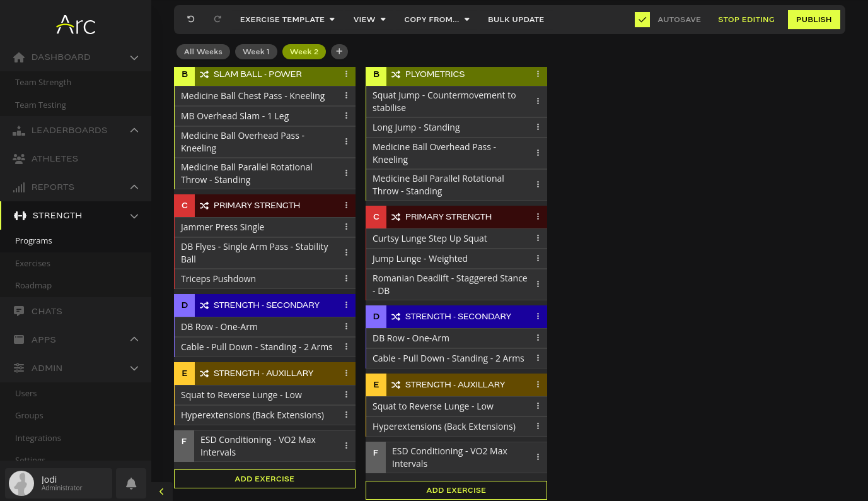Click the redo arrow icon in toolbar
Image resolution: width=868 pixels, height=501 pixels.
pyautogui.click(x=217, y=20)
